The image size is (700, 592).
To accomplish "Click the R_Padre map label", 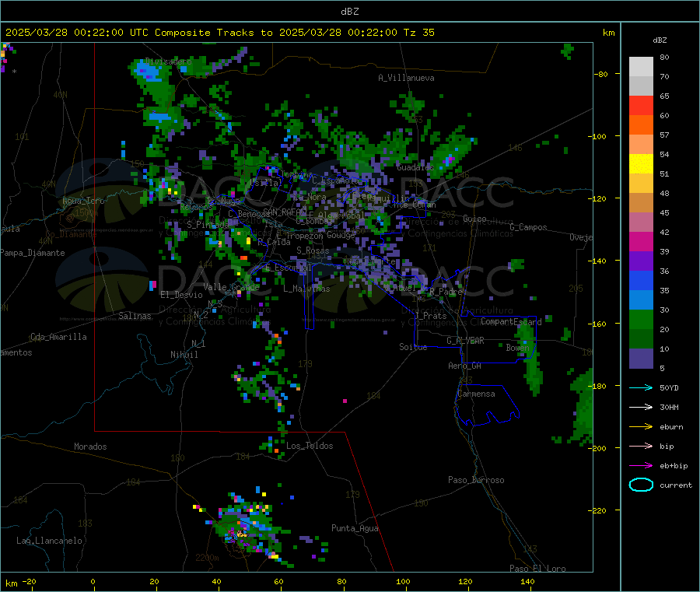I will [x=446, y=292].
